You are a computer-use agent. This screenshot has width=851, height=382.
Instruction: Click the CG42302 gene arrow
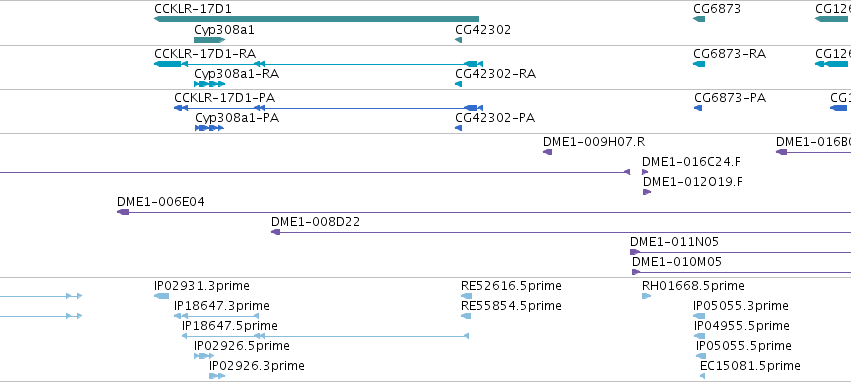(x=459, y=40)
